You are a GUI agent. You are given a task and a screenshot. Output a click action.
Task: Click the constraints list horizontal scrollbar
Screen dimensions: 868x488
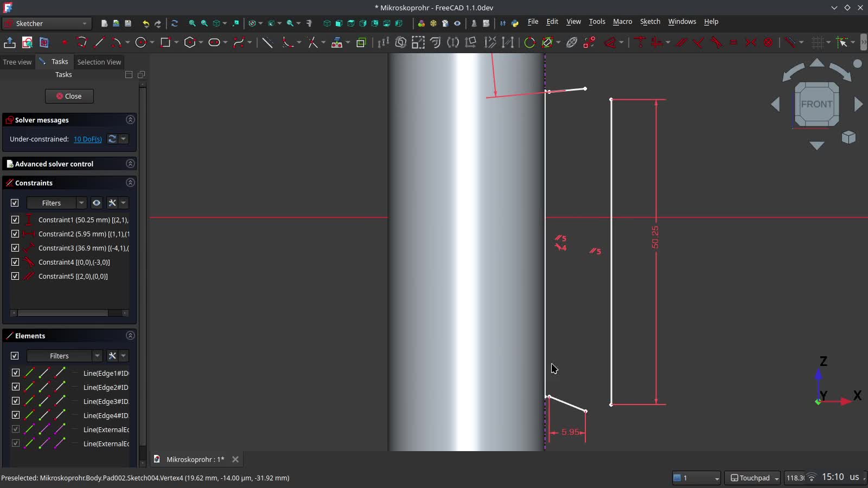62,313
